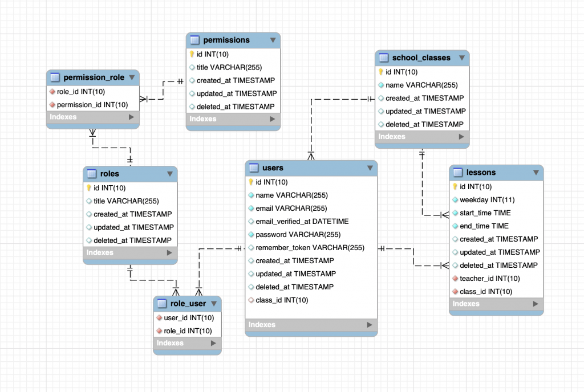The width and height of the screenshot is (584, 392).
Task: Open the dropdown arrow on the users table header
Action: coord(370,168)
